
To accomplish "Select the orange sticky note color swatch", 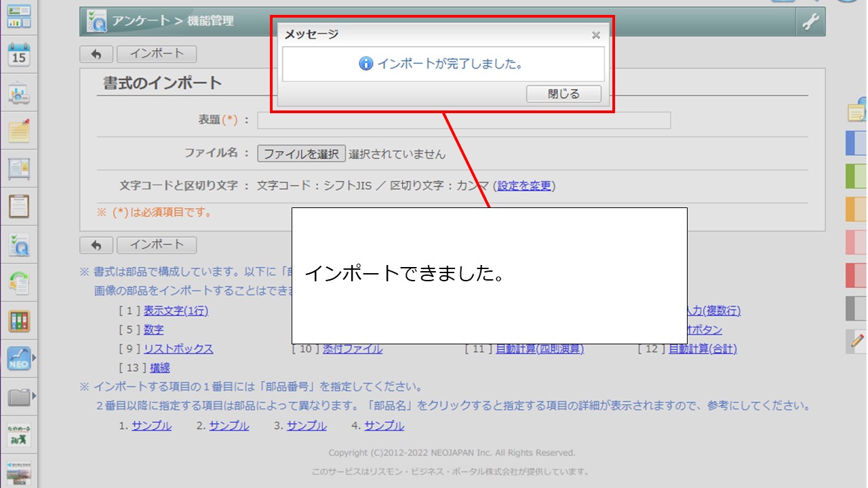I will click(856, 209).
